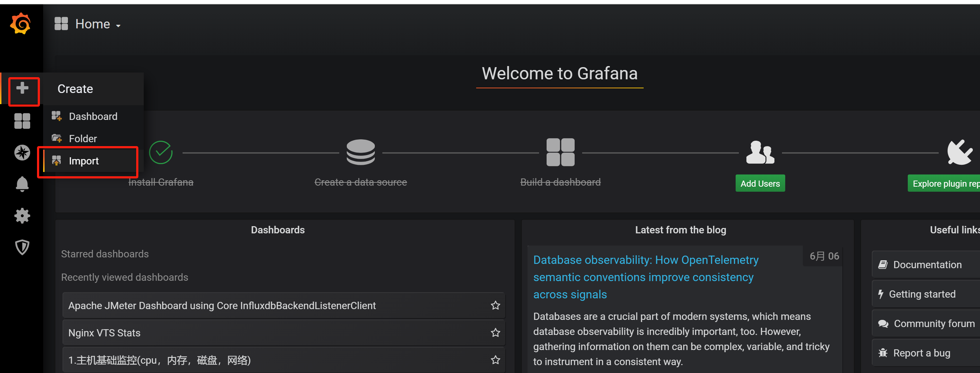The height and width of the screenshot is (373, 980).
Task: Open the Community forum link
Action: 926,323
